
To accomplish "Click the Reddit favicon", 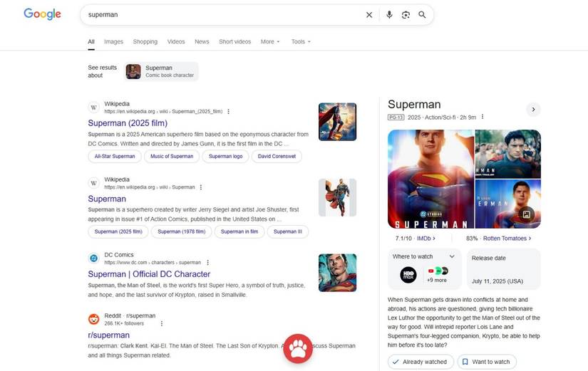I will click(94, 319).
